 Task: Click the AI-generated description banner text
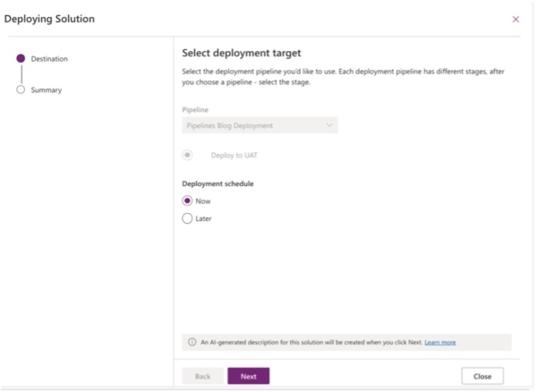(x=311, y=343)
